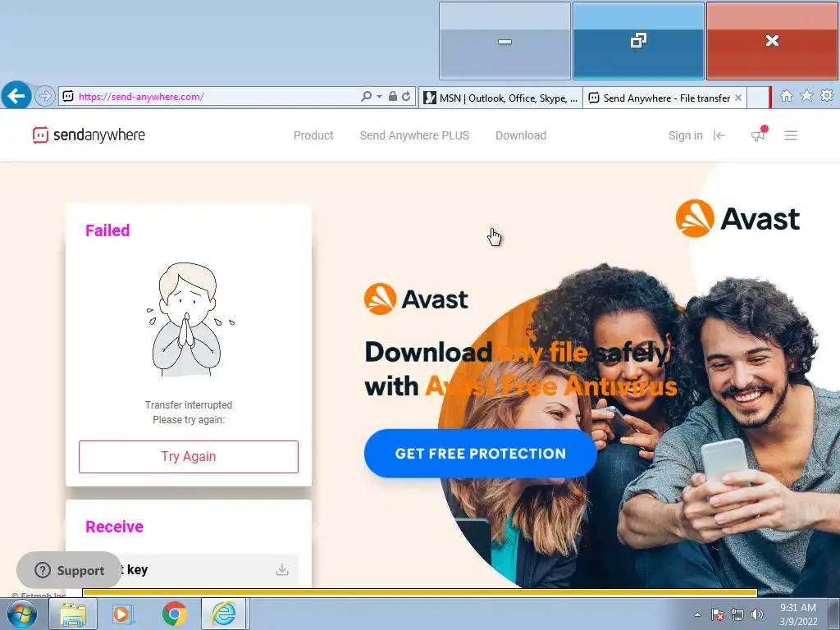Open the Windows Start button
This screenshot has width=840, height=630.
coord(22,614)
